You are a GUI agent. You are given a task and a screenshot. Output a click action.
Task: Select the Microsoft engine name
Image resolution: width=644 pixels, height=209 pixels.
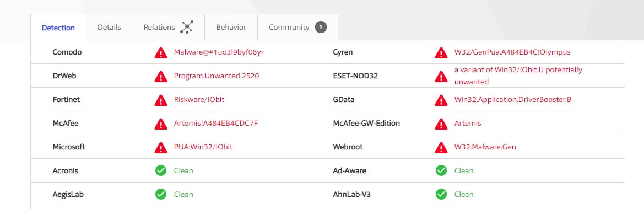click(x=69, y=147)
